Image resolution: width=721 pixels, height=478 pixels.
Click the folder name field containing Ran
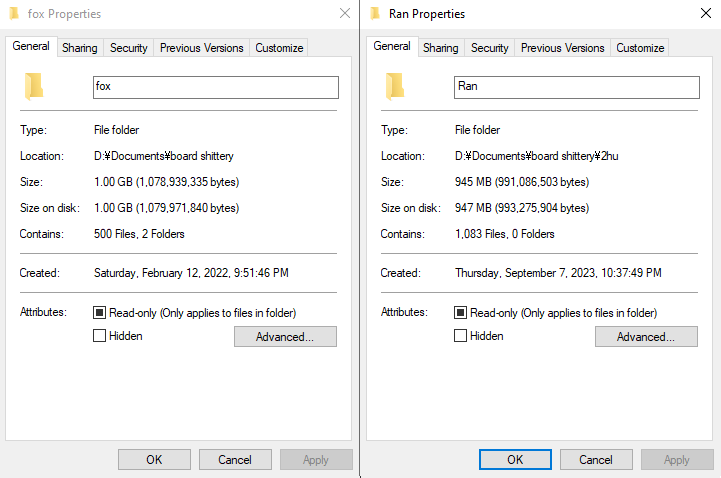[x=577, y=87]
